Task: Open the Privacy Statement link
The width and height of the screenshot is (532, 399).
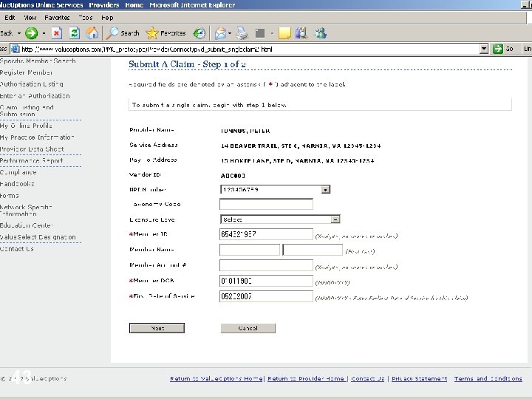Action: (420, 378)
